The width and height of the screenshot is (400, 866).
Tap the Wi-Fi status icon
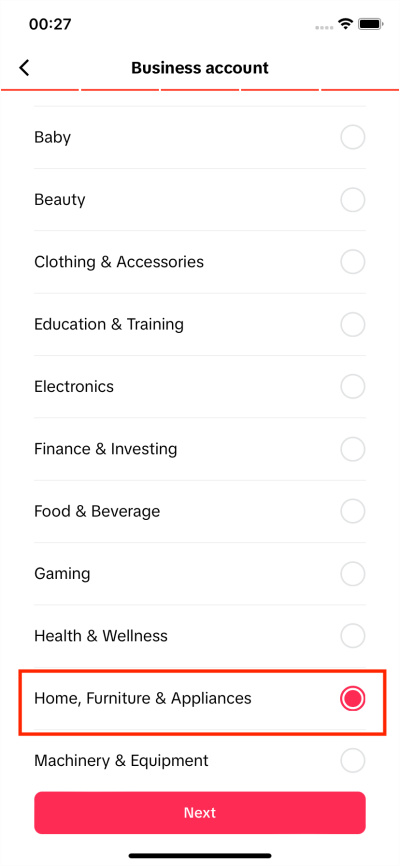point(346,24)
